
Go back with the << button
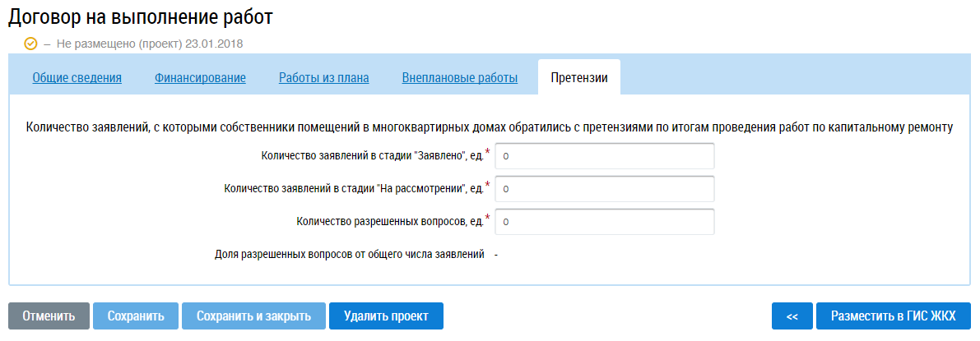pos(792,316)
